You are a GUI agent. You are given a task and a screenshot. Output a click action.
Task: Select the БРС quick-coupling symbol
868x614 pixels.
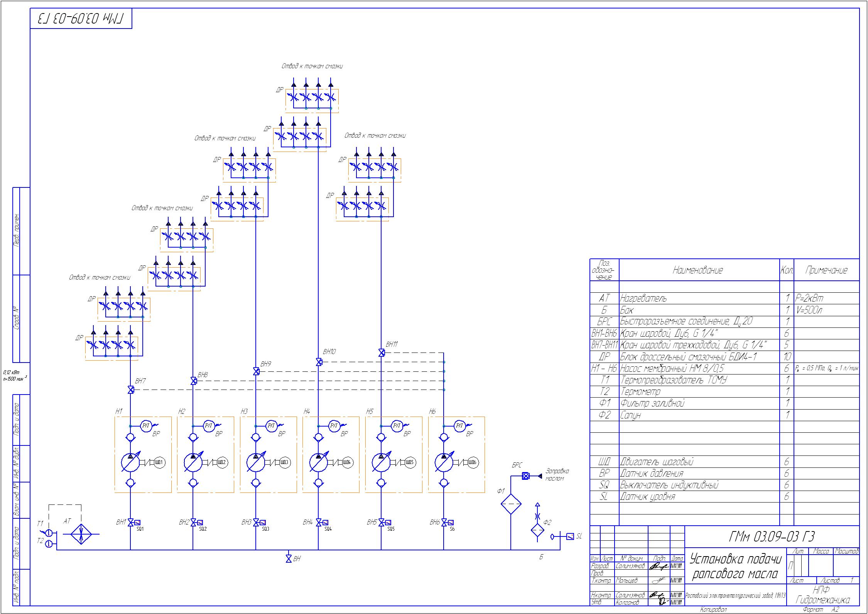coord(525,476)
